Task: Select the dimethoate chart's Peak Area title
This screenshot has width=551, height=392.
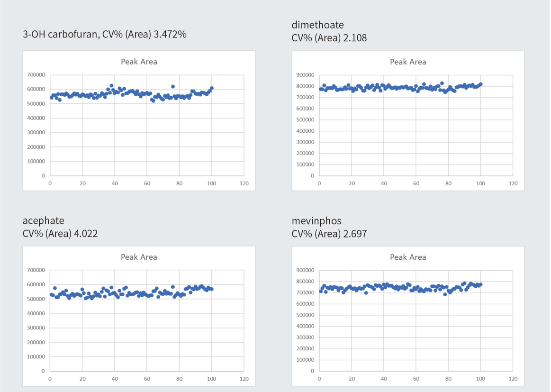Action: (408, 62)
